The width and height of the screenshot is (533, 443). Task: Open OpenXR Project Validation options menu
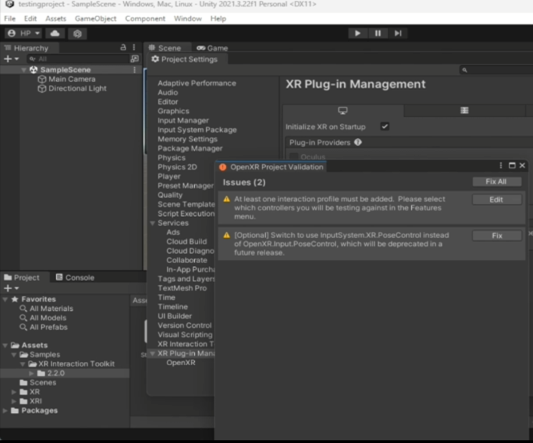(x=500, y=165)
